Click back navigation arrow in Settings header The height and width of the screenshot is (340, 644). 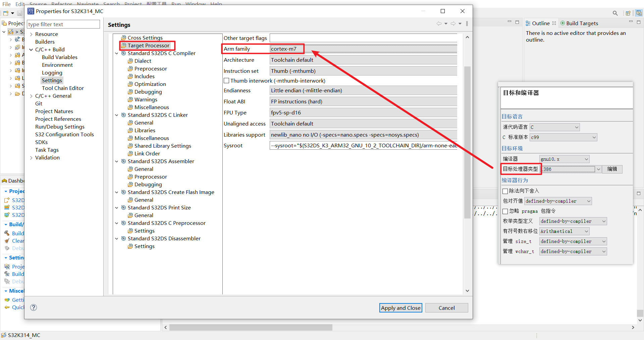(439, 23)
